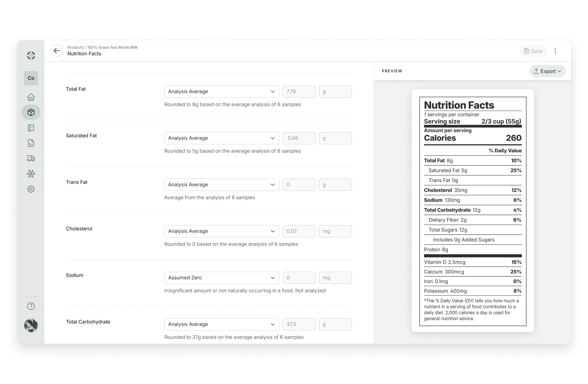Click 'Dietary Fiber 2g' in preview
The width and height of the screenshot is (588, 384).
click(x=447, y=220)
